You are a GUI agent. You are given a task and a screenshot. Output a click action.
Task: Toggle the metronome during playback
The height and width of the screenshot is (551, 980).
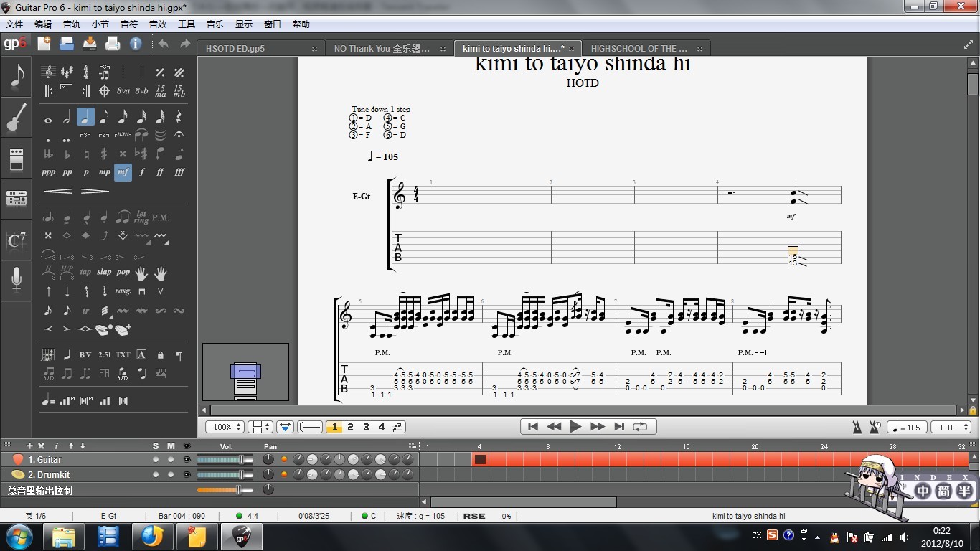[x=857, y=427]
